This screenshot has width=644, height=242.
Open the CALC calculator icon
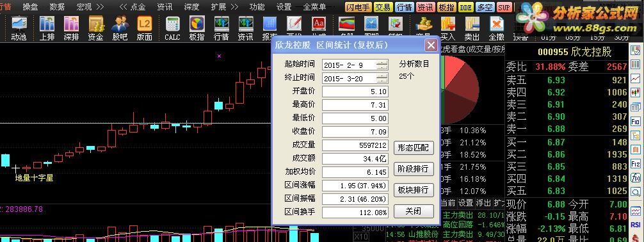[172, 28]
